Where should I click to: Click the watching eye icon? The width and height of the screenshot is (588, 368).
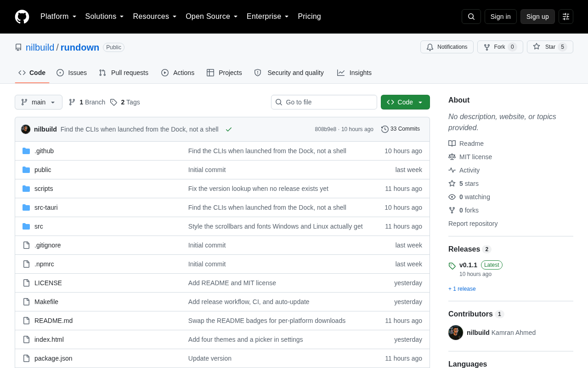coord(452,197)
